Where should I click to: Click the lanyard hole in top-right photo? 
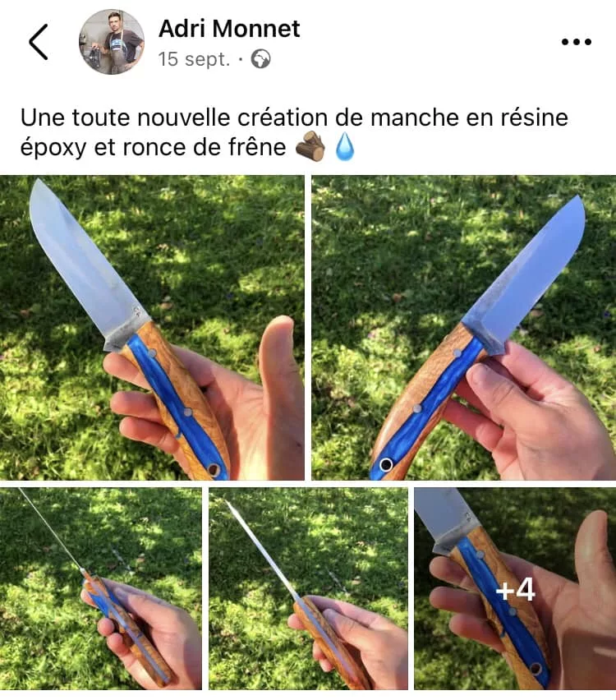386,464
